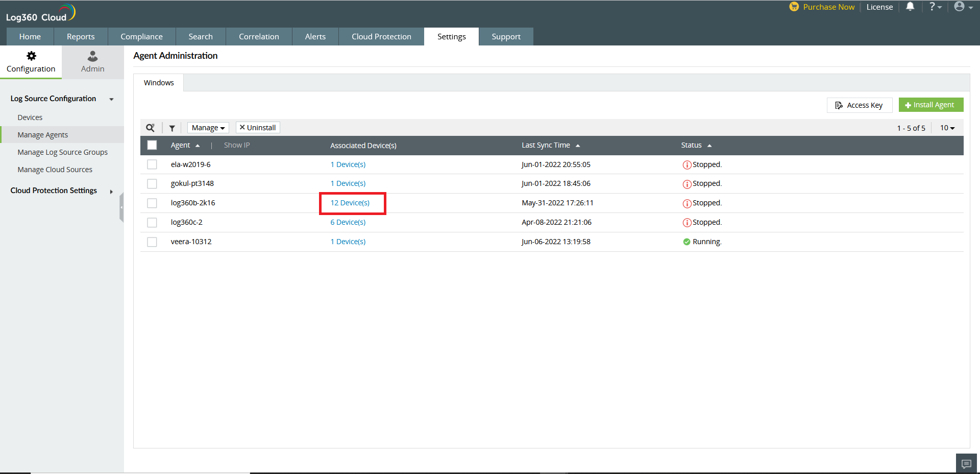This screenshot has width=980, height=474.
Task: Open the Manage dropdown menu
Action: (208, 128)
